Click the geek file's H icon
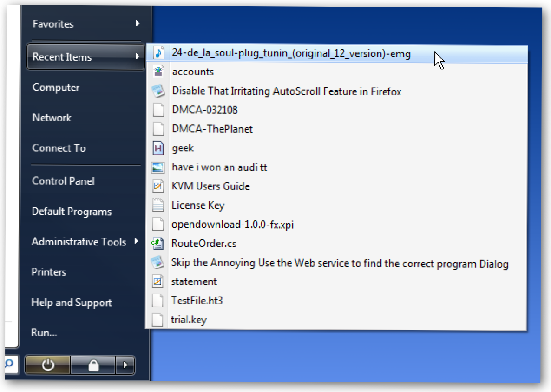The height and width of the screenshot is (392, 551). [x=158, y=148]
